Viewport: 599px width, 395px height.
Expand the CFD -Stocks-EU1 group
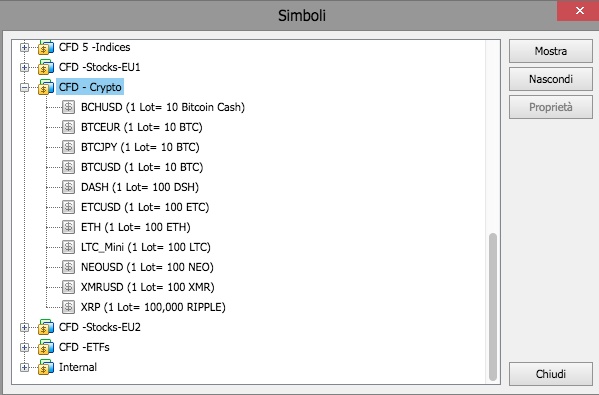[x=24, y=68]
